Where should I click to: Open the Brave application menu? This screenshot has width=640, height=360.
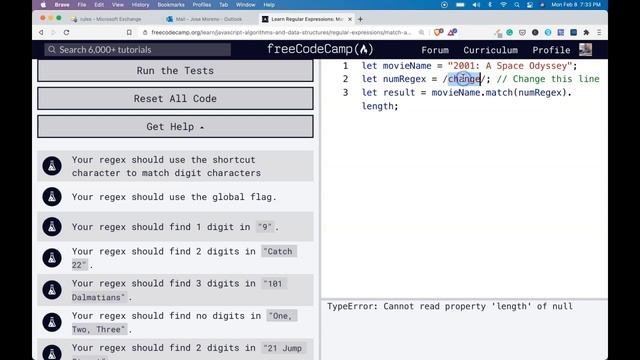[62, 5]
